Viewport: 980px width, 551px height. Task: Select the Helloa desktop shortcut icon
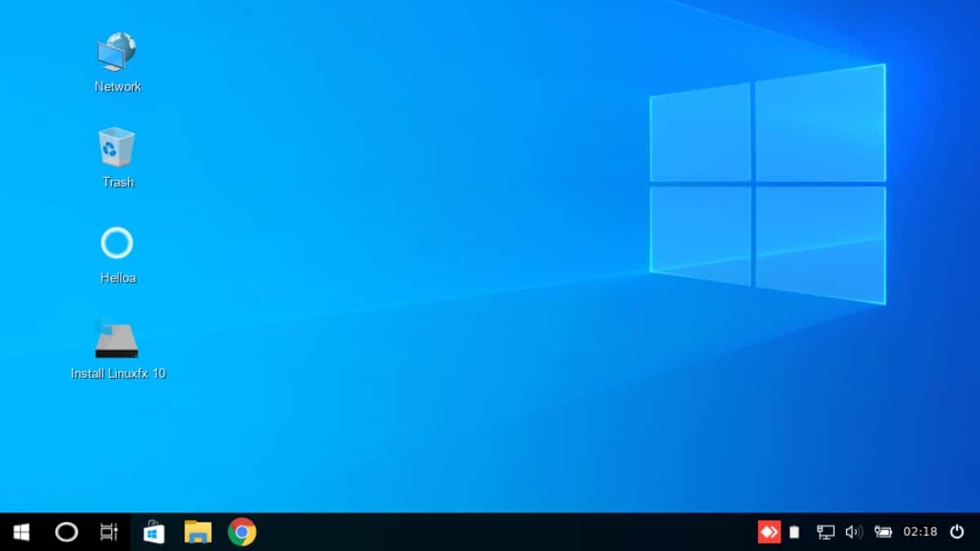(x=117, y=243)
